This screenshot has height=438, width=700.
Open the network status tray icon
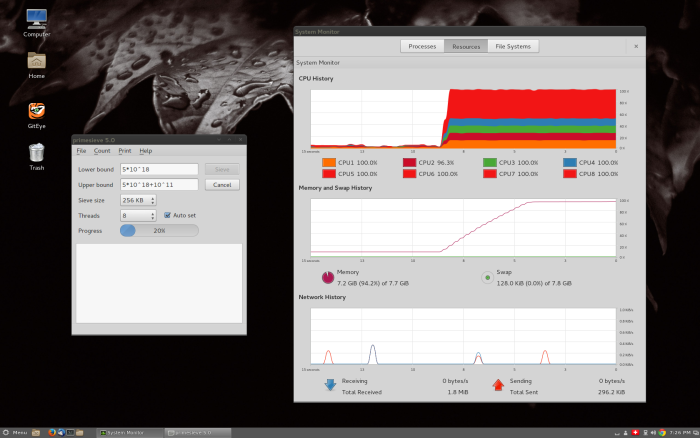click(x=645, y=433)
